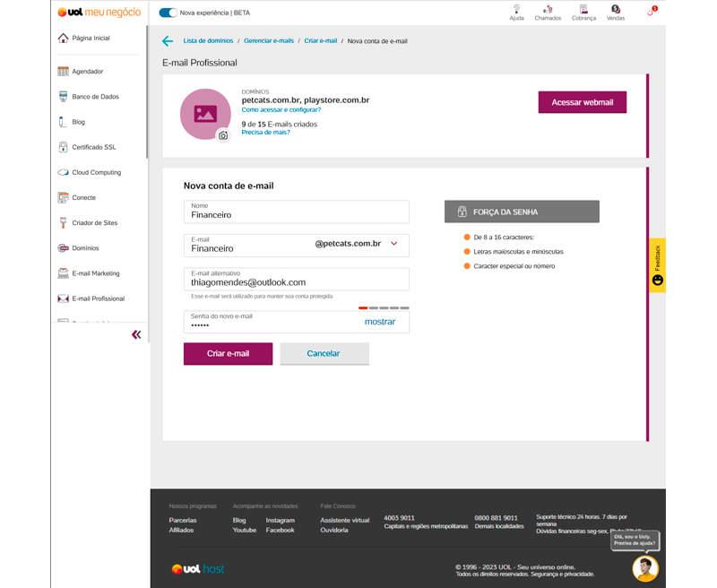The image size is (717, 588).
Task: Click the pink profile image avatar
Action: pyautogui.click(x=205, y=114)
